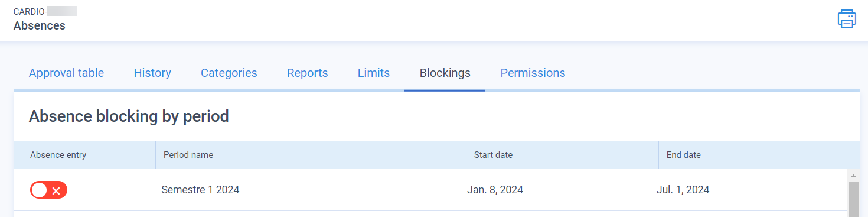Open the Reports tab

[x=308, y=73]
